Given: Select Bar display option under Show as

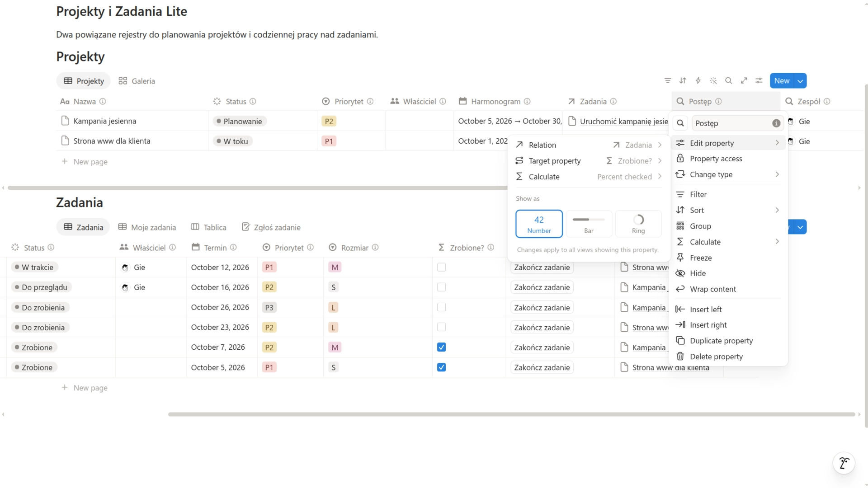Looking at the screenshot, I should (x=589, y=224).
